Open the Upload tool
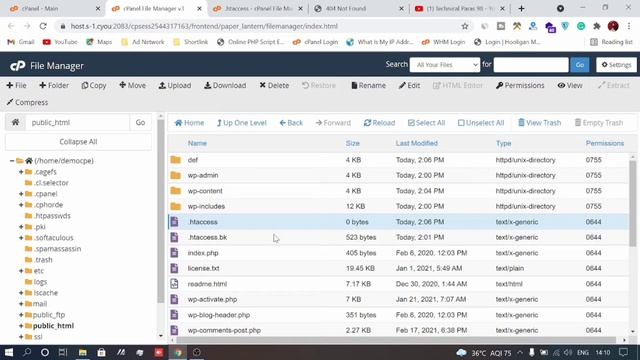The image size is (640, 360). pos(175,85)
